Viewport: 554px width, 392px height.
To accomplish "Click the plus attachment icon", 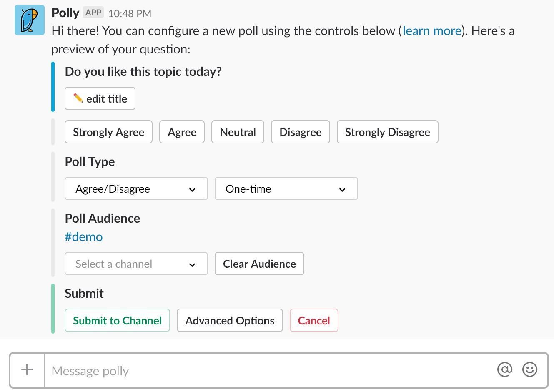I will [27, 369].
